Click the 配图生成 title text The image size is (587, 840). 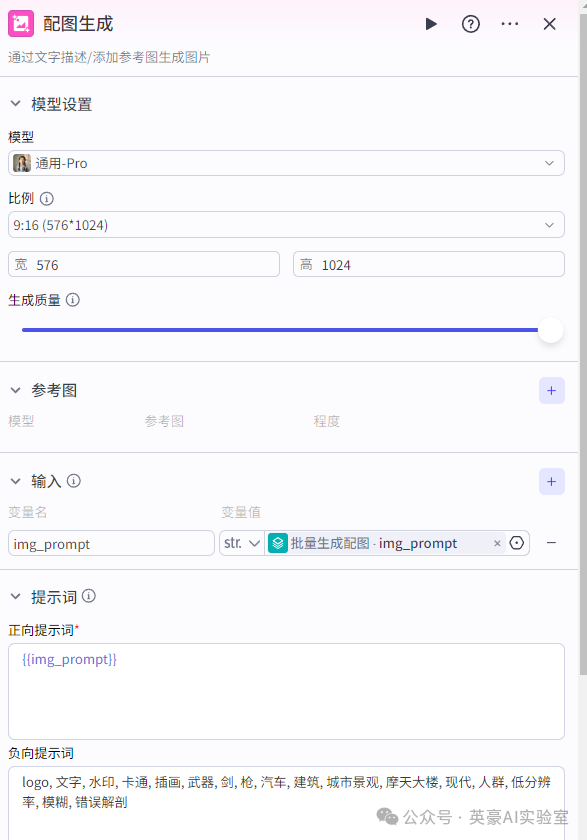coord(78,24)
